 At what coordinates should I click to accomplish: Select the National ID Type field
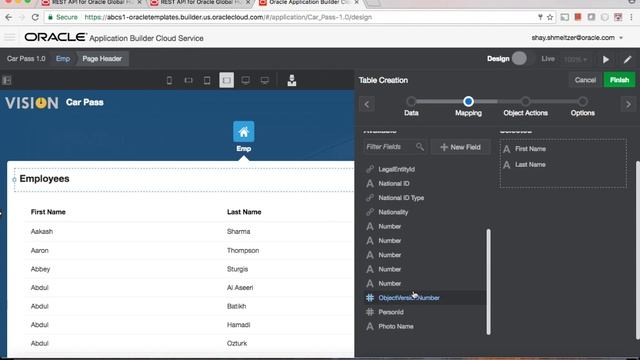point(401,198)
